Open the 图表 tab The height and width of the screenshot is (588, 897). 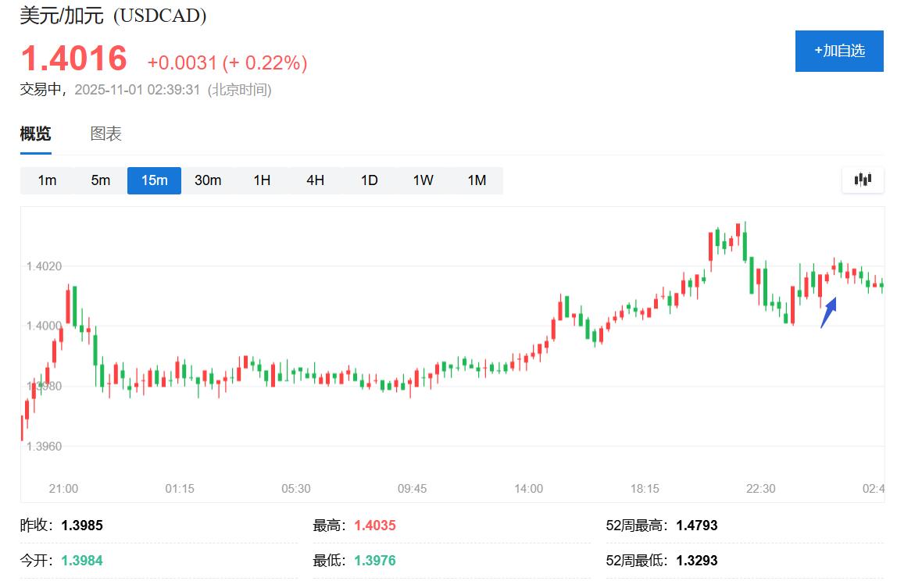tap(106, 134)
